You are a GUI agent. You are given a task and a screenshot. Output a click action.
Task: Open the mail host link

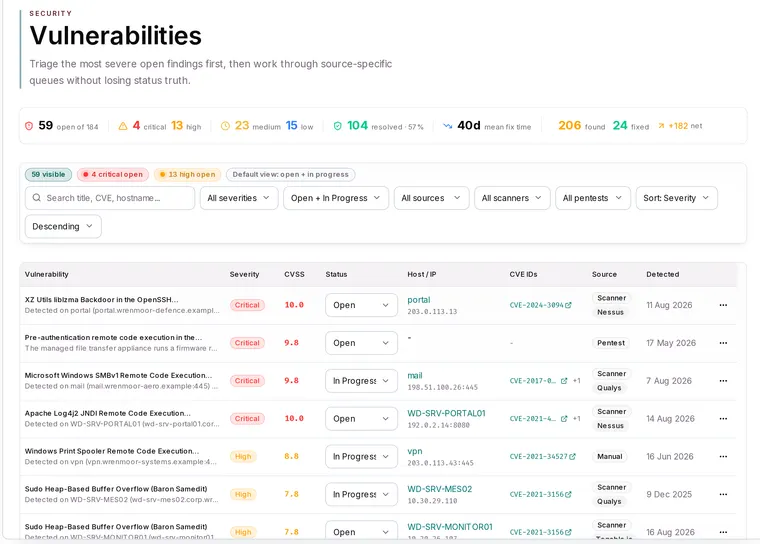point(415,375)
